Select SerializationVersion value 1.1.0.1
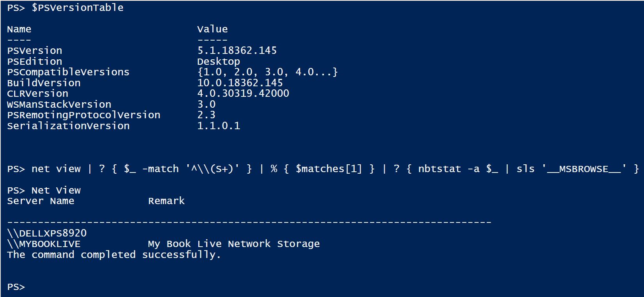The width and height of the screenshot is (644, 297). pos(219,126)
